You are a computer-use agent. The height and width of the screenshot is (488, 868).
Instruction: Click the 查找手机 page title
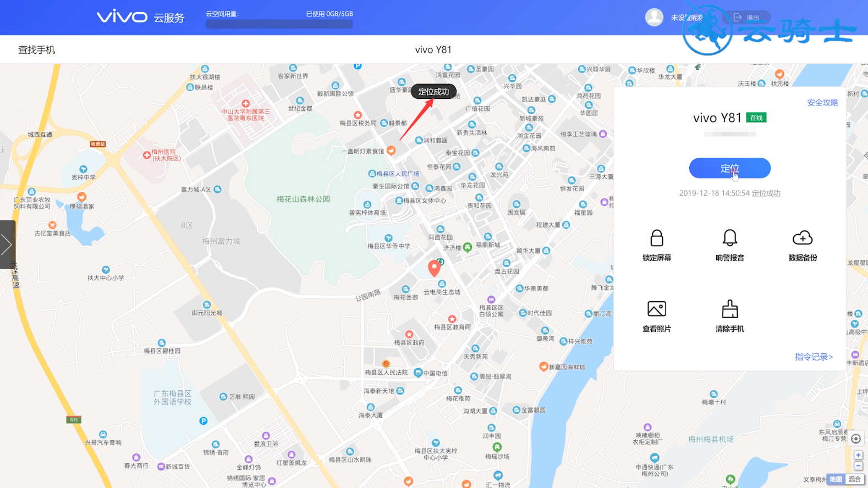coord(37,50)
